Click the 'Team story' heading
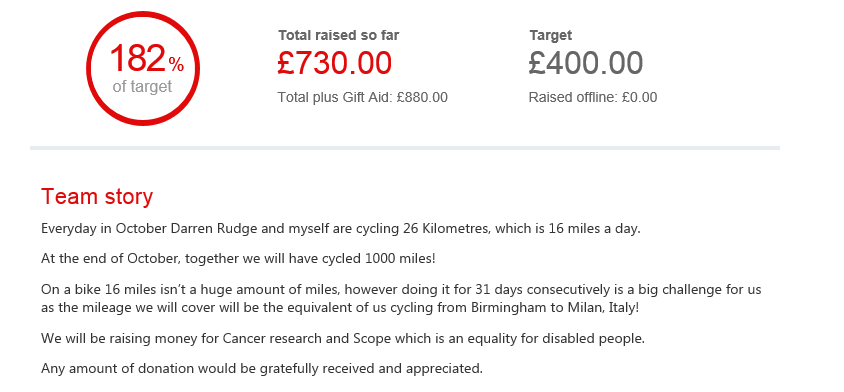Screen dimensions: 844x392 point(97,197)
